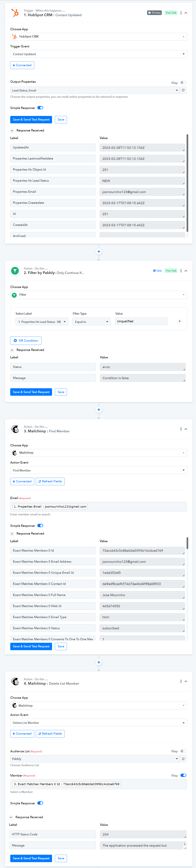Click Save & Send Test Request in Find Member step
Screen dimensions: 196x868
[31, 647]
